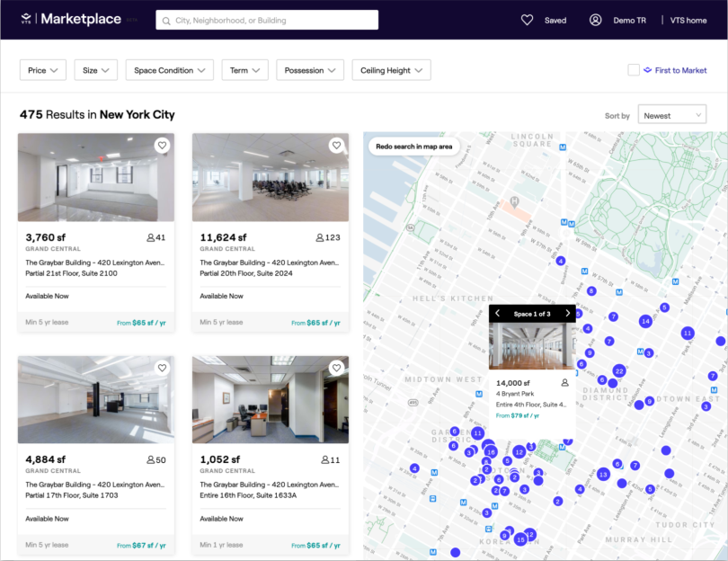Open the Ceiling Height filter

point(391,70)
